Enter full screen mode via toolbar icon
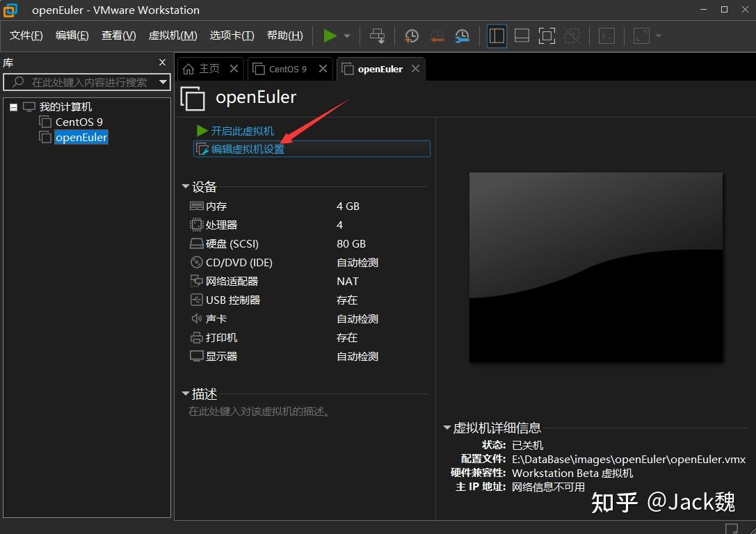 point(547,35)
